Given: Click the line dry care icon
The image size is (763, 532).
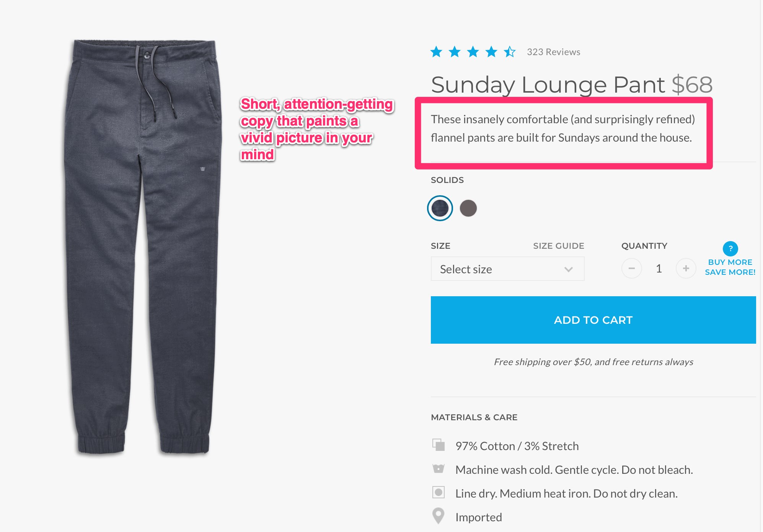Looking at the screenshot, I should (x=439, y=493).
